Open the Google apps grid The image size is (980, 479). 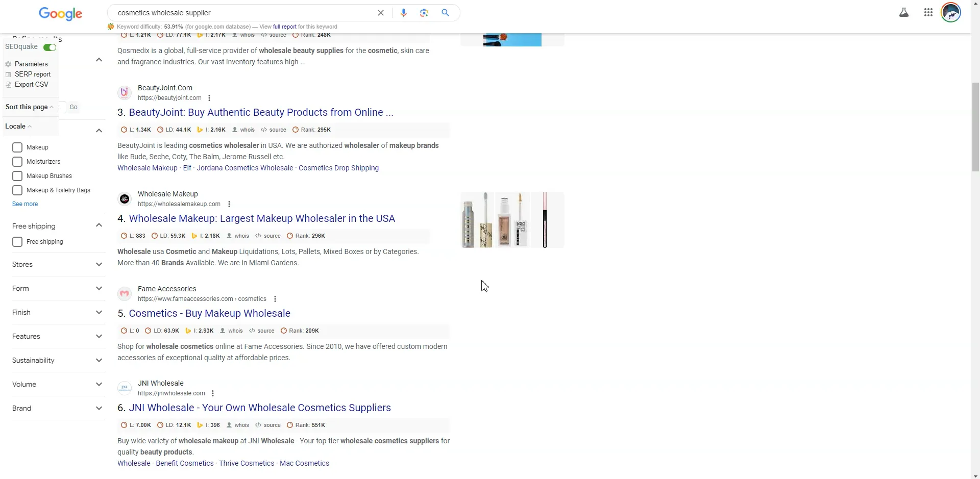coord(928,13)
